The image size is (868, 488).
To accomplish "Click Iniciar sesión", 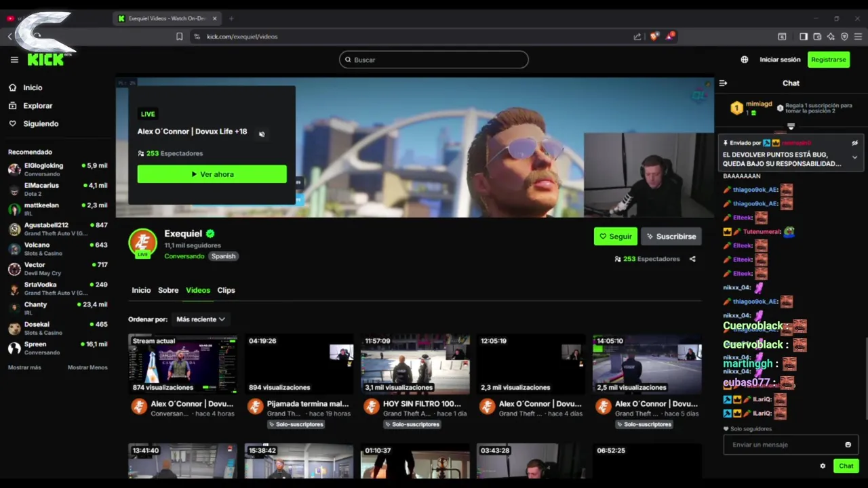I will click(x=780, y=60).
